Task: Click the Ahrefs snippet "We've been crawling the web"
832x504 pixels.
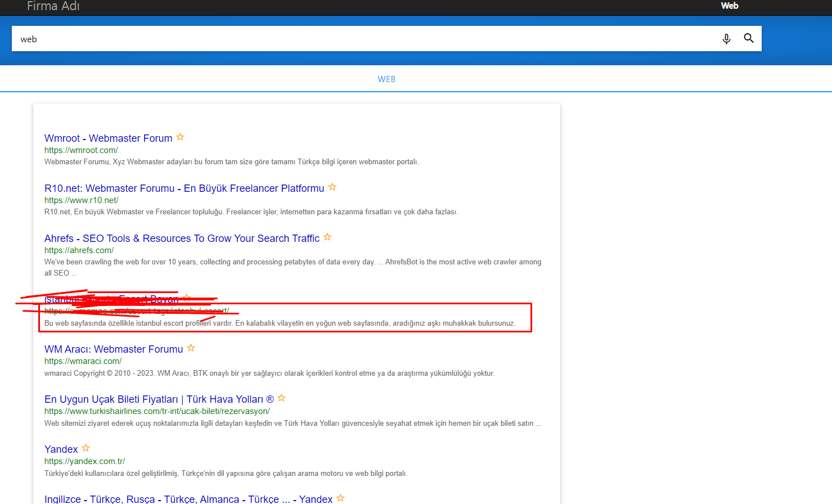Action: 293,267
